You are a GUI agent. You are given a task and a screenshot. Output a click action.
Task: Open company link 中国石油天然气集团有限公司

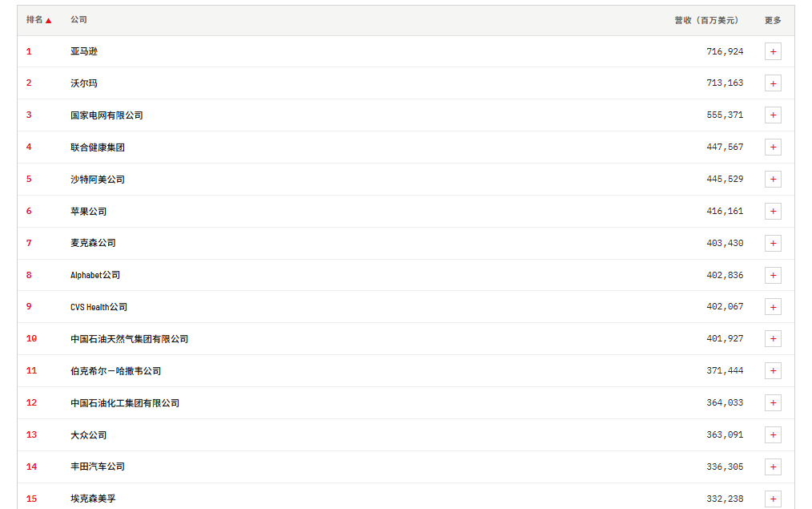(130, 338)
